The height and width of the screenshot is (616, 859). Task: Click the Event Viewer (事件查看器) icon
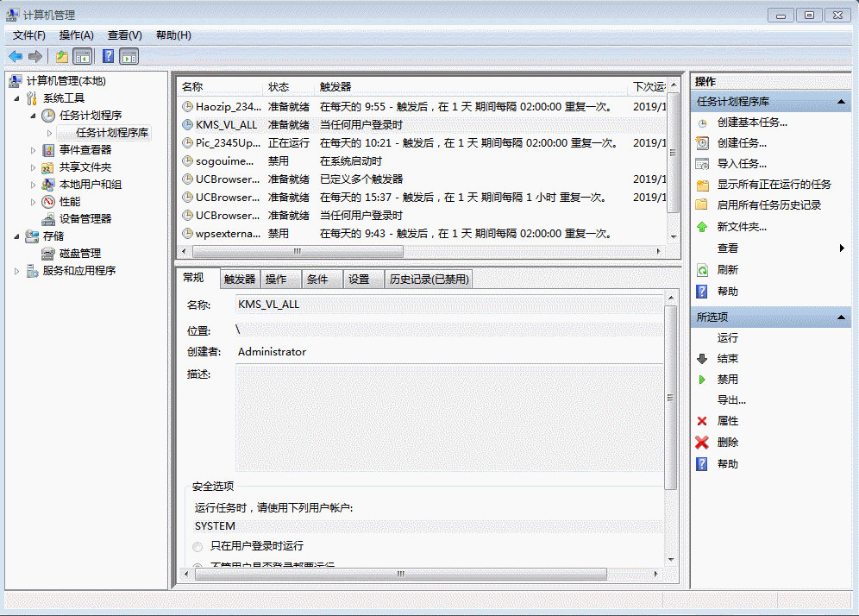coord(48,150)
